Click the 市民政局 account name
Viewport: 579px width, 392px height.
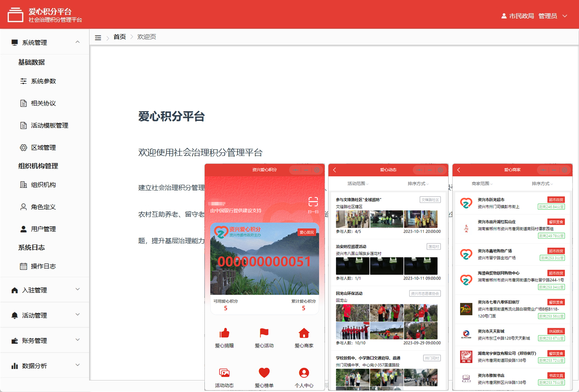[x=521, y=16]
